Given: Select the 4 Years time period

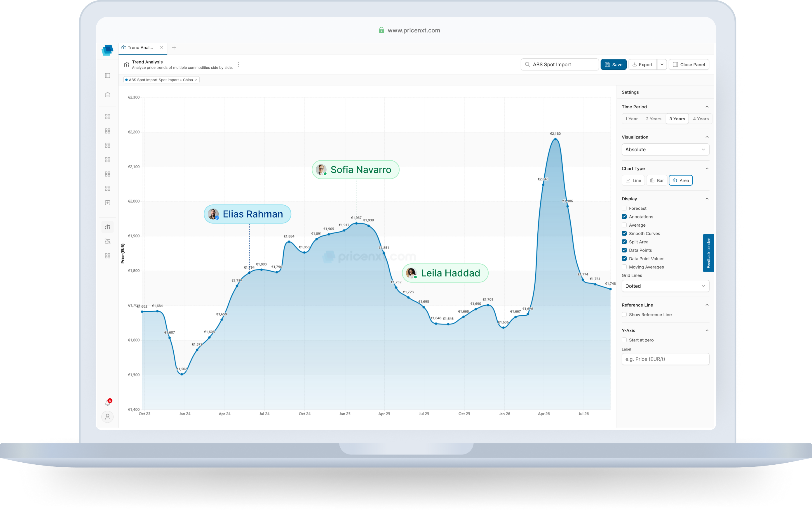Looking at the screenshot, I should point(701,119).
